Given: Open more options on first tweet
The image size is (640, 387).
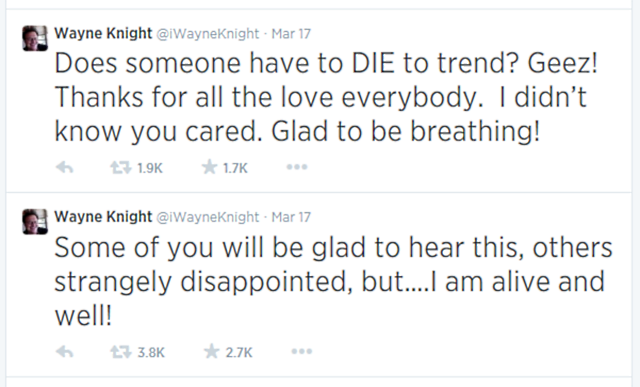Looking at the screenshot, I should point(297,167).
